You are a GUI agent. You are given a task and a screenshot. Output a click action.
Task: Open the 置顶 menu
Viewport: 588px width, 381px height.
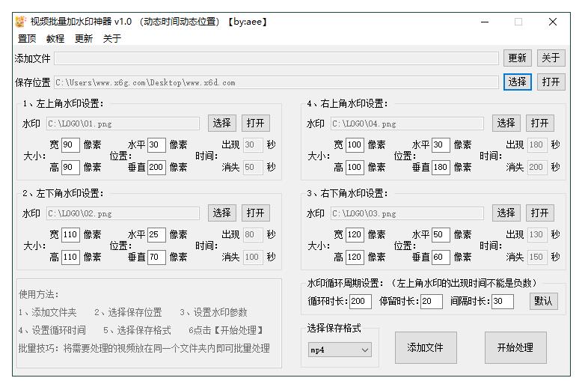point(27,39)
